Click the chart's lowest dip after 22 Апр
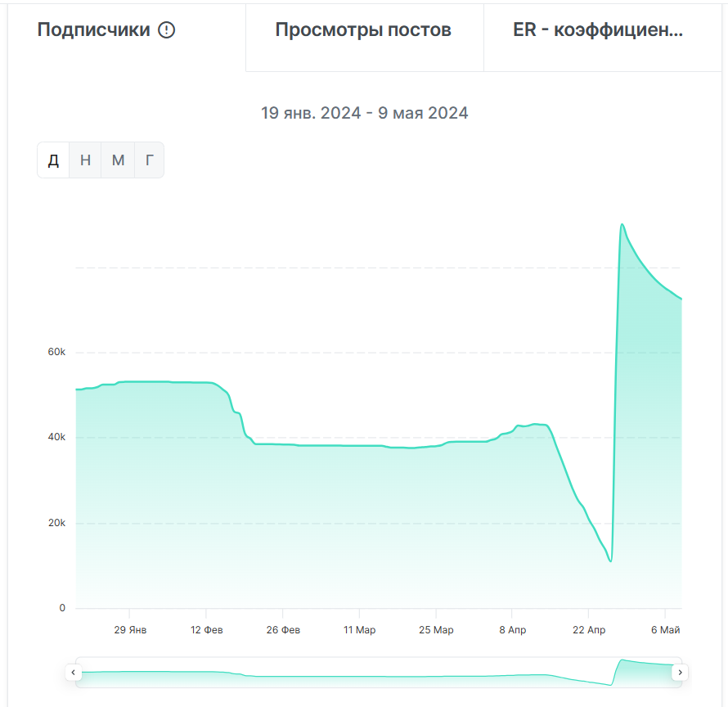This screenshot has height=707, width=728. coord(610,561)
